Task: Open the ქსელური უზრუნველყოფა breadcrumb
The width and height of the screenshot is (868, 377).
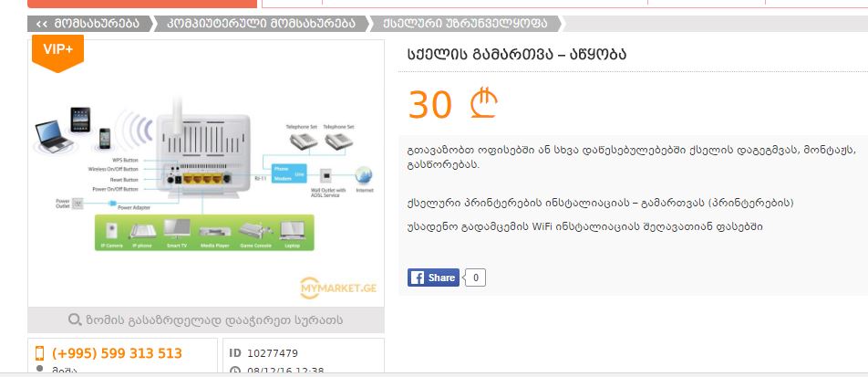Action: (465, 24)
